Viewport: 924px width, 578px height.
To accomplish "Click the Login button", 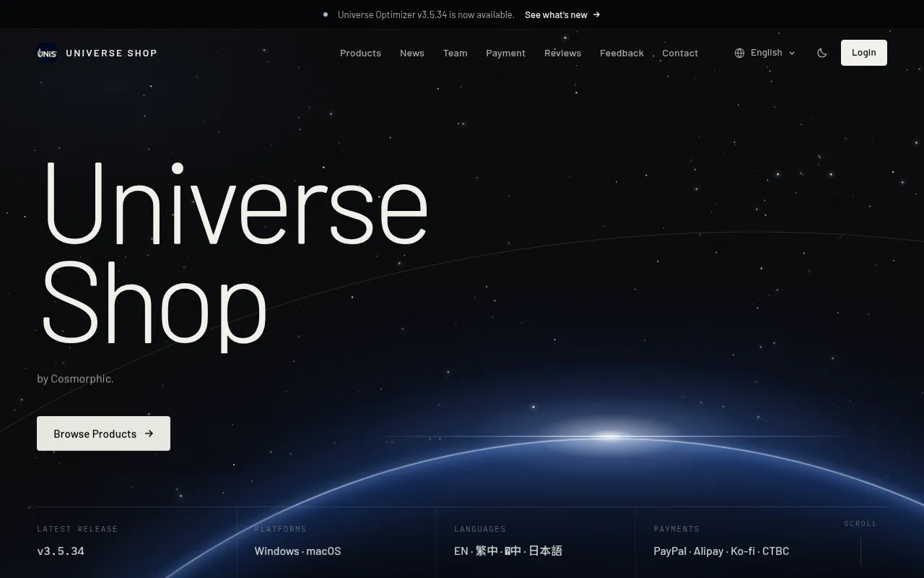I will pyautogui.click(x=864, y=53).
